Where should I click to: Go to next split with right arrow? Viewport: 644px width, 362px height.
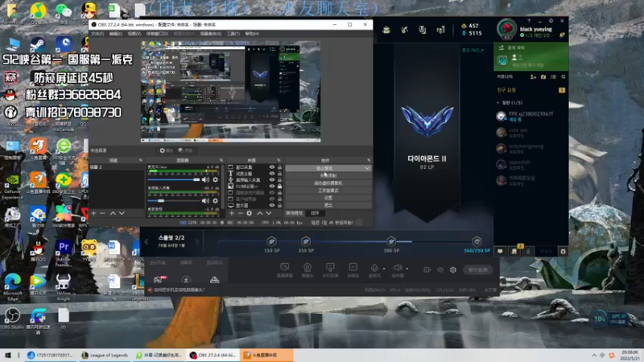tap(197, 242)
